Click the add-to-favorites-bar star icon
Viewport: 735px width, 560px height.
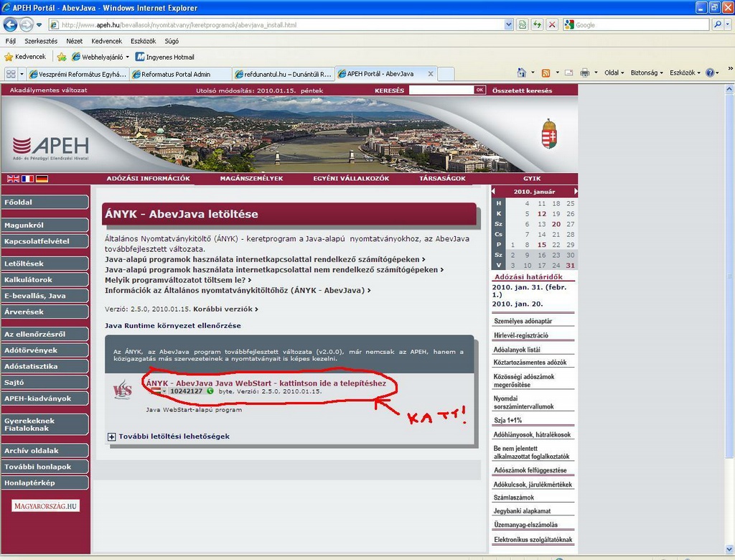[x=62, y=57]
